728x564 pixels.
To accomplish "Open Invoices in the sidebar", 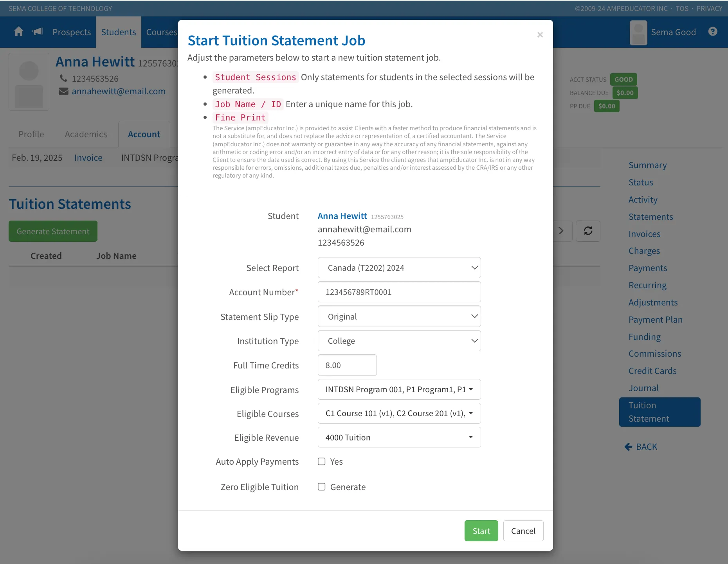I will pyautogui.click(x=645, y=234).
